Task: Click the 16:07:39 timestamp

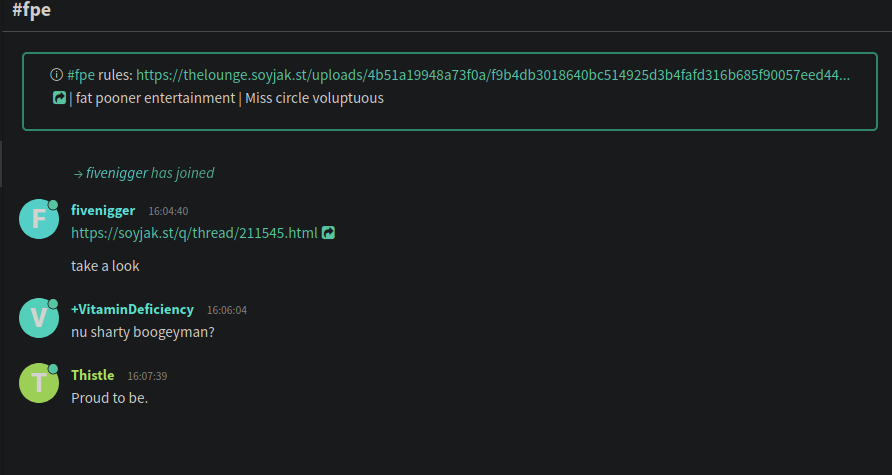Action: pyautogui.click(x=147, y=376)
